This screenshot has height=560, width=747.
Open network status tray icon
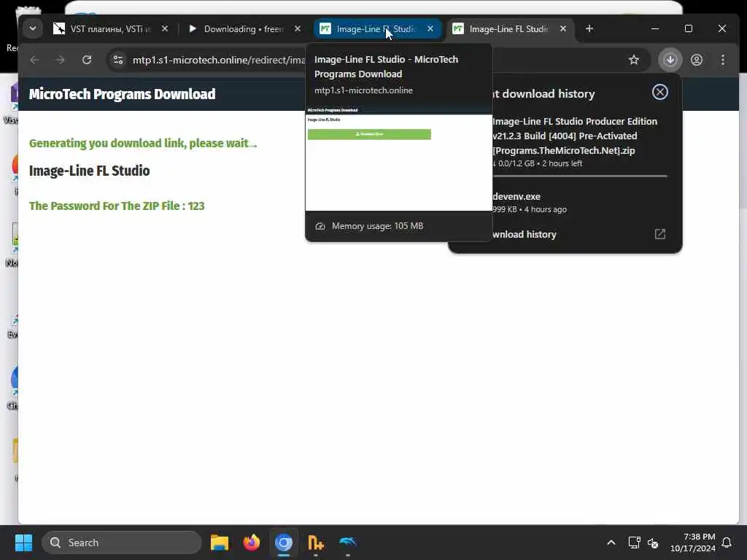click(x=634, y=542)
